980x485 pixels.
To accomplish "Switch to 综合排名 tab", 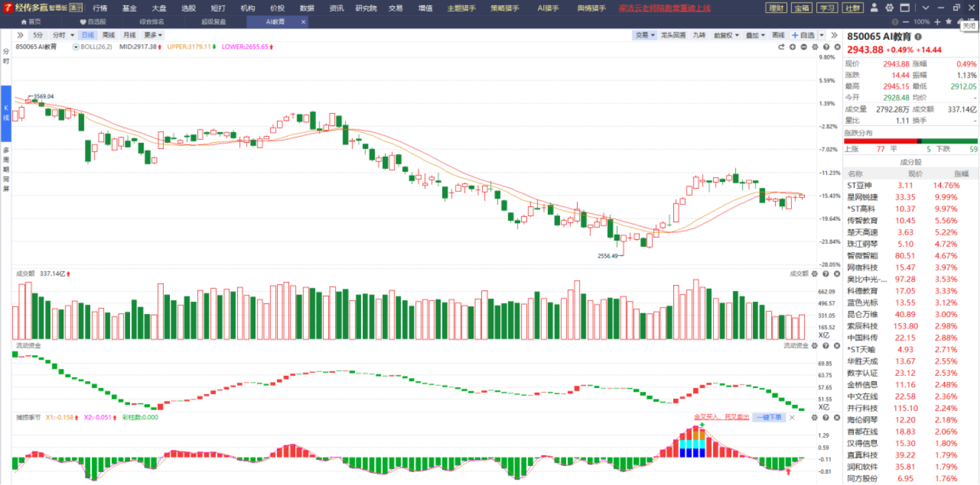I will coord(152,22).
